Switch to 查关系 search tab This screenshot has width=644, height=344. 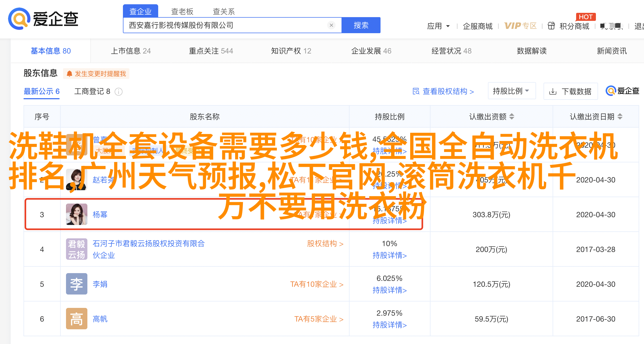pos(224,11)
